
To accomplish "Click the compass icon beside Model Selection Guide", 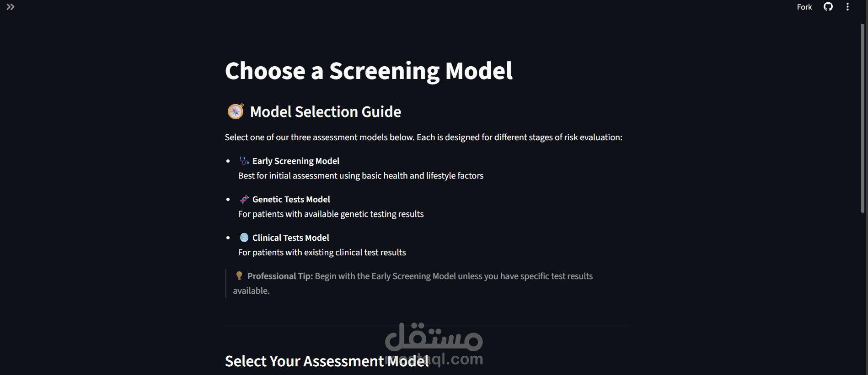I will 236,111.
